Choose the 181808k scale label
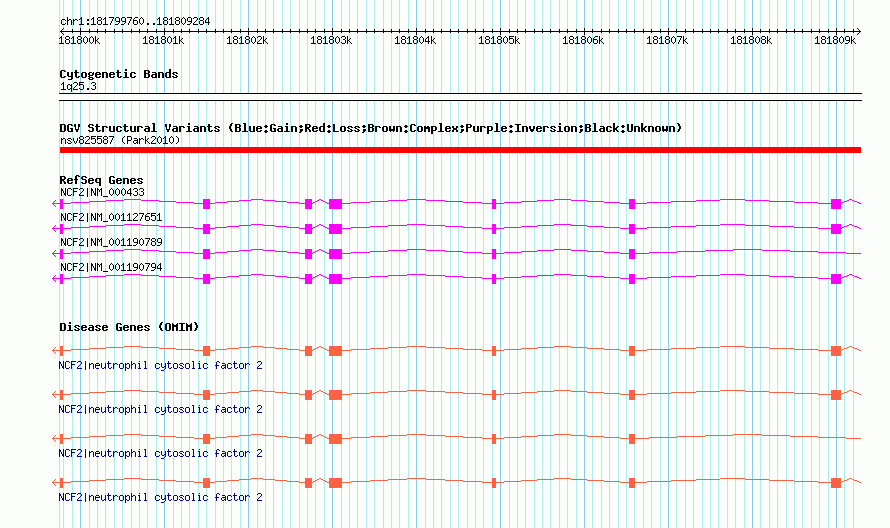 point(751,40)
